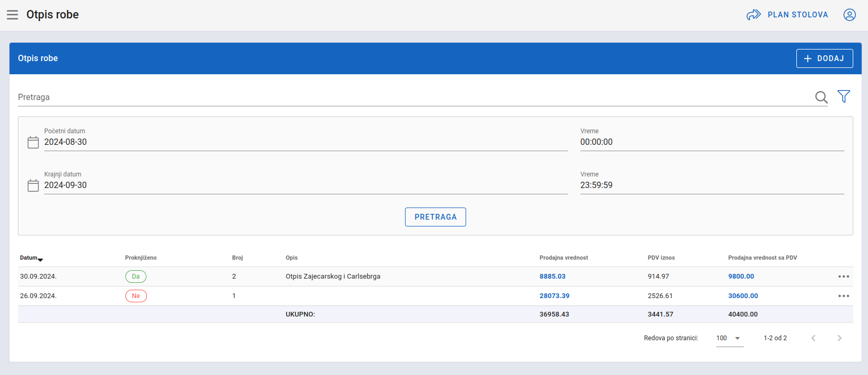Viewport: 868px width, 375px height.
Task: Click the Plan stolova share arrow icon
Action: [754, 15]
